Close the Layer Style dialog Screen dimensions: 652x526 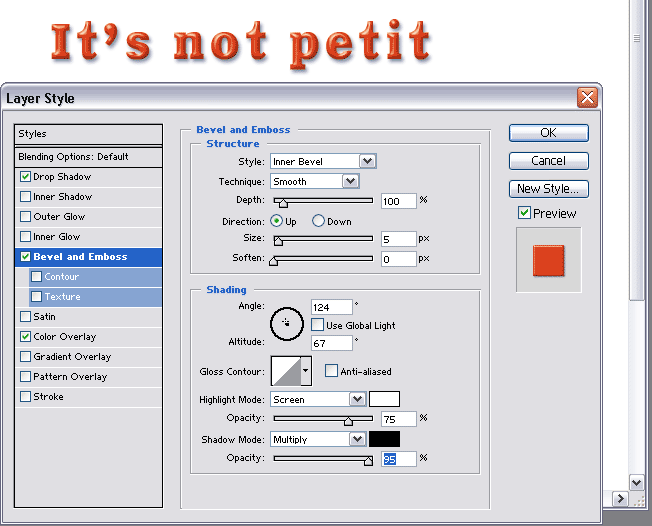587,98
